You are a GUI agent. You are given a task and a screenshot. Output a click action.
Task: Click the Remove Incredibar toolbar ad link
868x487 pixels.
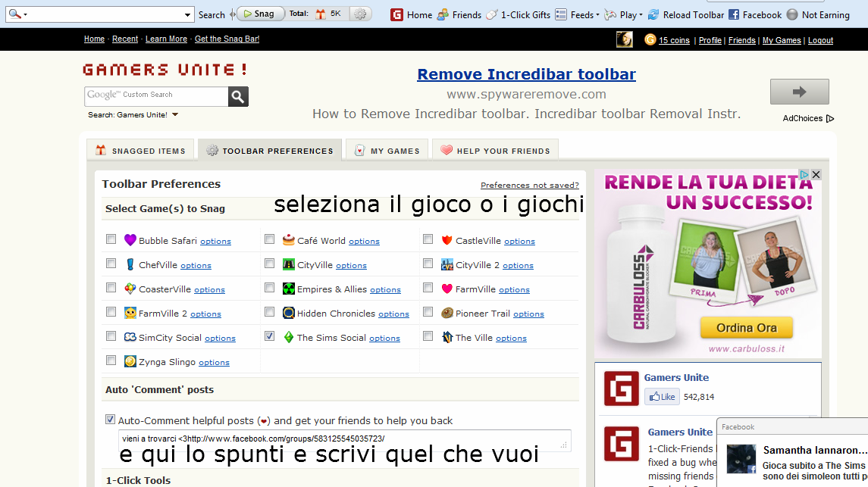526,74
